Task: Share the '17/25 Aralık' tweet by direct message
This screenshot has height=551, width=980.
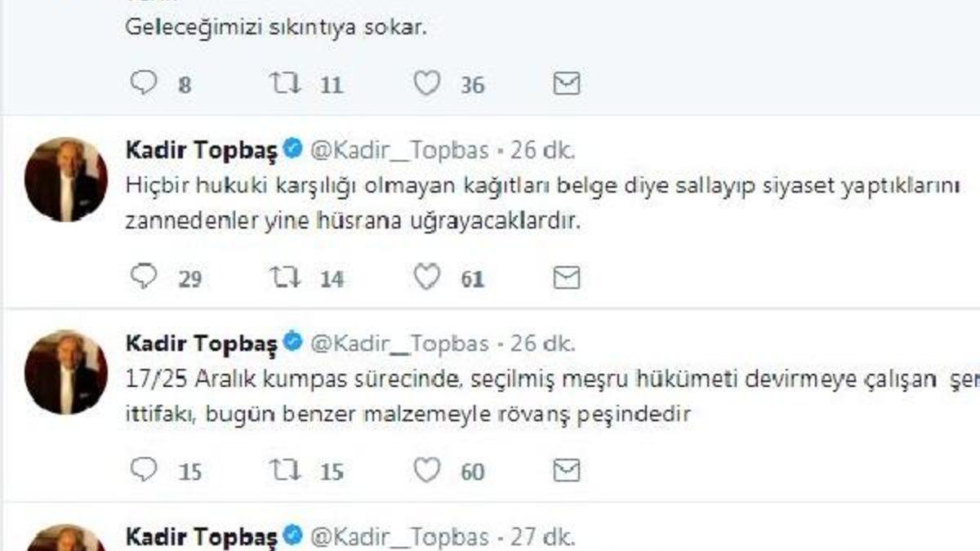Action: (x=567, y=470)
